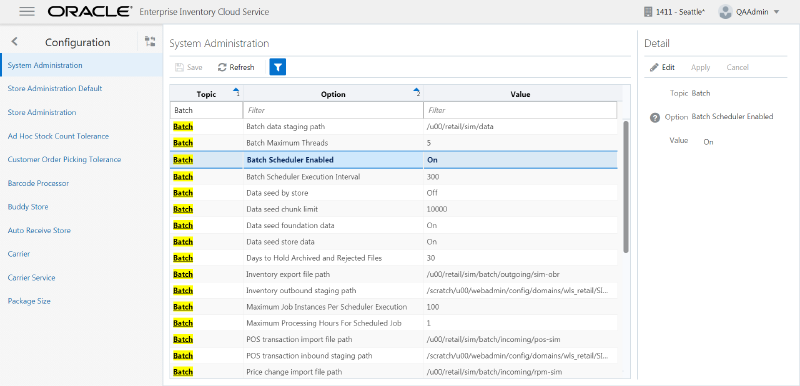The width and height of the screenshot is (800, 386).
Task: Select the Inventory outbound staging path row
Action: click(393, 291)
